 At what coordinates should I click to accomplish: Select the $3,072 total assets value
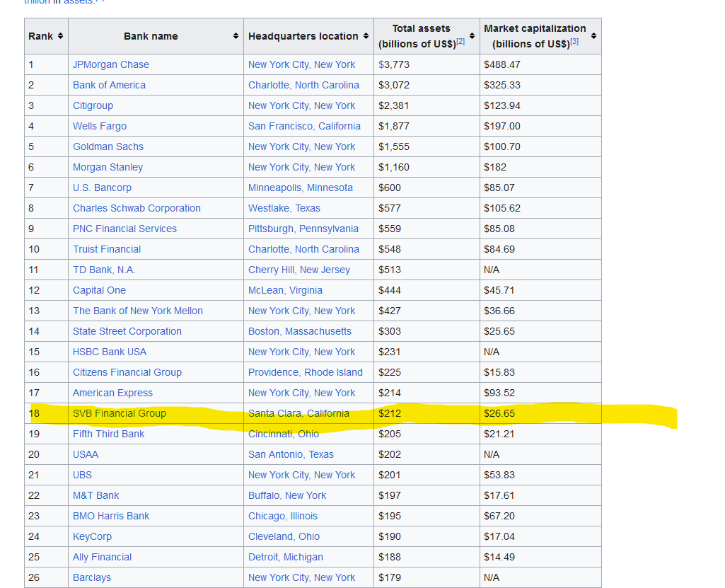pyautogui.click(x=394, y=85)
